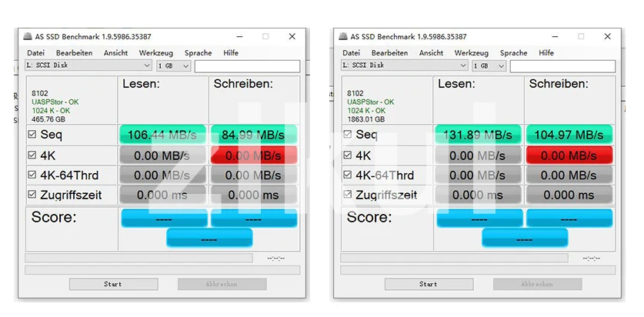Viewport: 644px width, 317px height.
Task: Open L: SCSI Disk dropdown in right window
Action: 404,65
